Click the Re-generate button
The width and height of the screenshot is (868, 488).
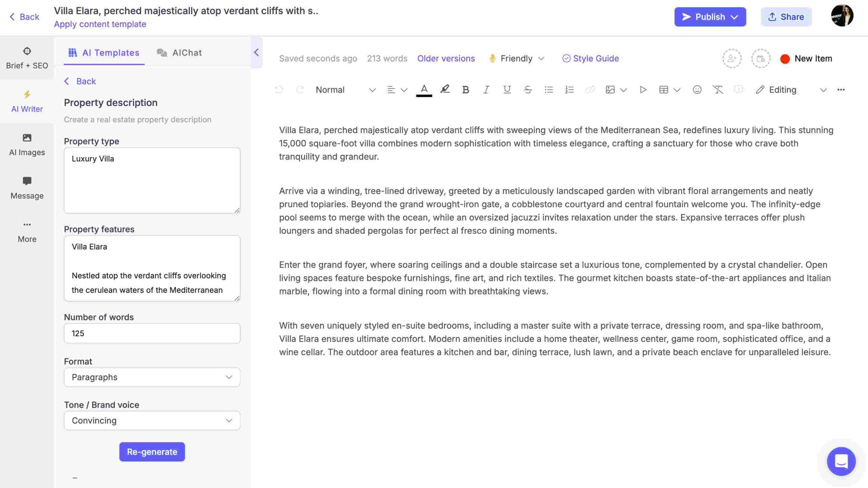[152, 452]
